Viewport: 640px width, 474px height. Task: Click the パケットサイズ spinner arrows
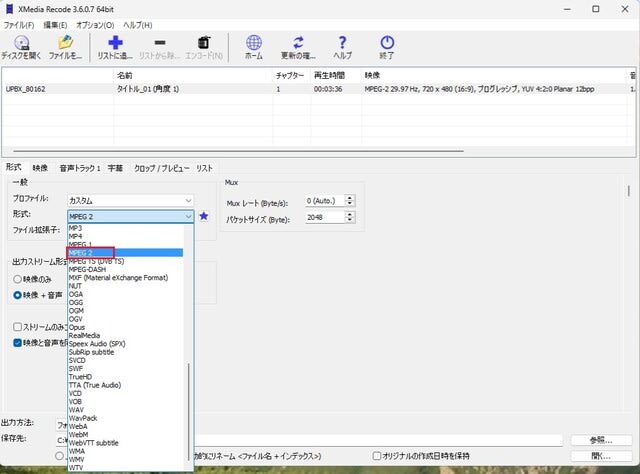[349, 217]
